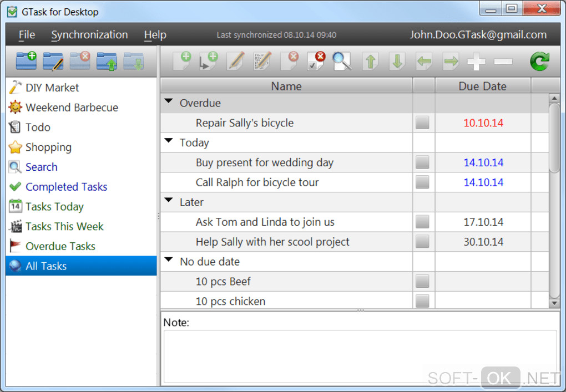Complete Ask Tom and Linda to join us

(x=422, y=222)
